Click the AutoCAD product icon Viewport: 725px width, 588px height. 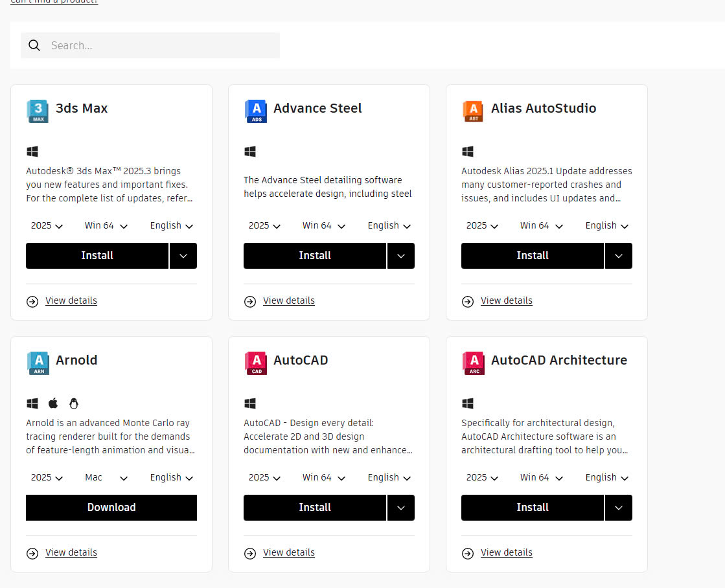(256, 363)
